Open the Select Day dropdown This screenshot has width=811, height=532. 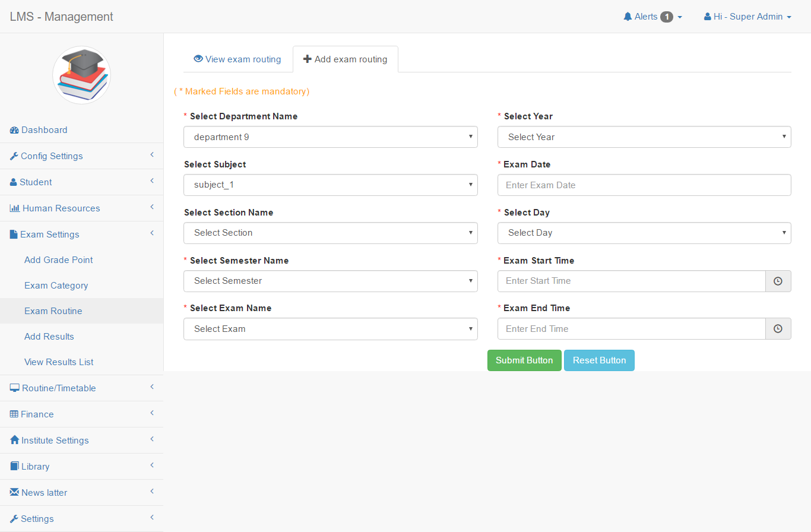pyautogui.click(x=644, y=232)
